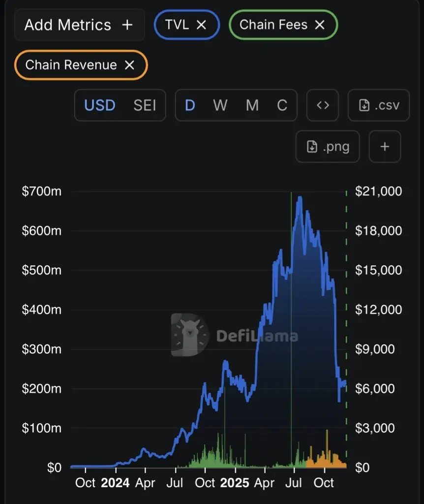This screenshot has height=504, width=424.
Task: Select cumulative interval C
Action: [282, 105]
